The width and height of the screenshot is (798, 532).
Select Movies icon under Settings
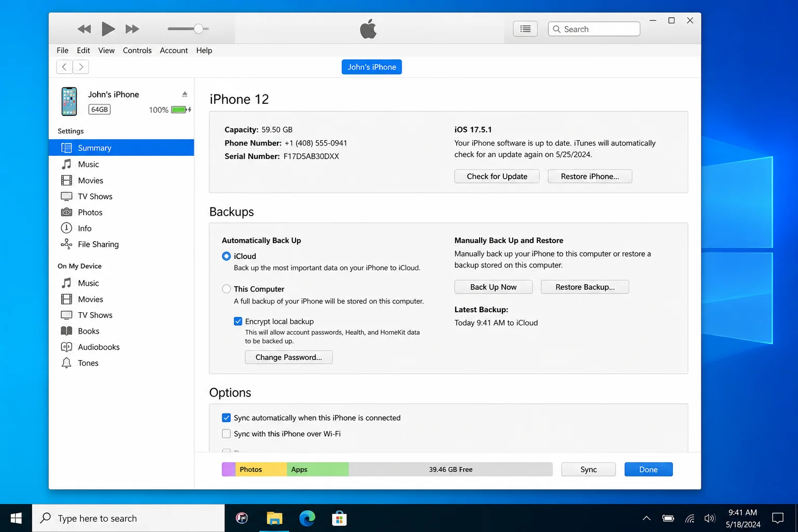click(66, 180)
